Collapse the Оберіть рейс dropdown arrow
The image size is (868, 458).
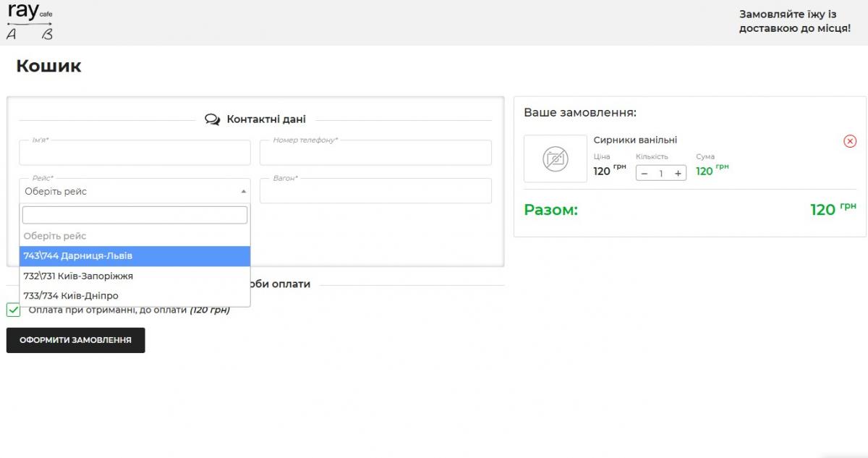click(243, 192)
